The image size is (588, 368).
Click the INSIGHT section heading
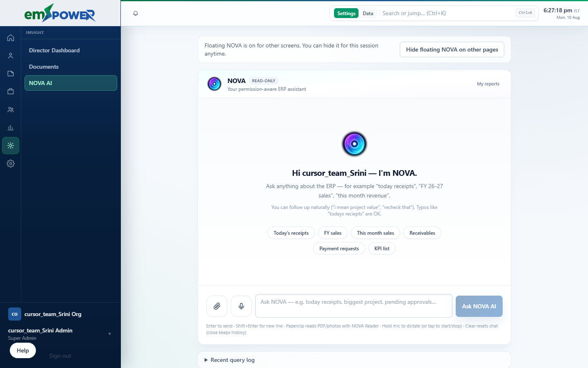tap(35, 32)
